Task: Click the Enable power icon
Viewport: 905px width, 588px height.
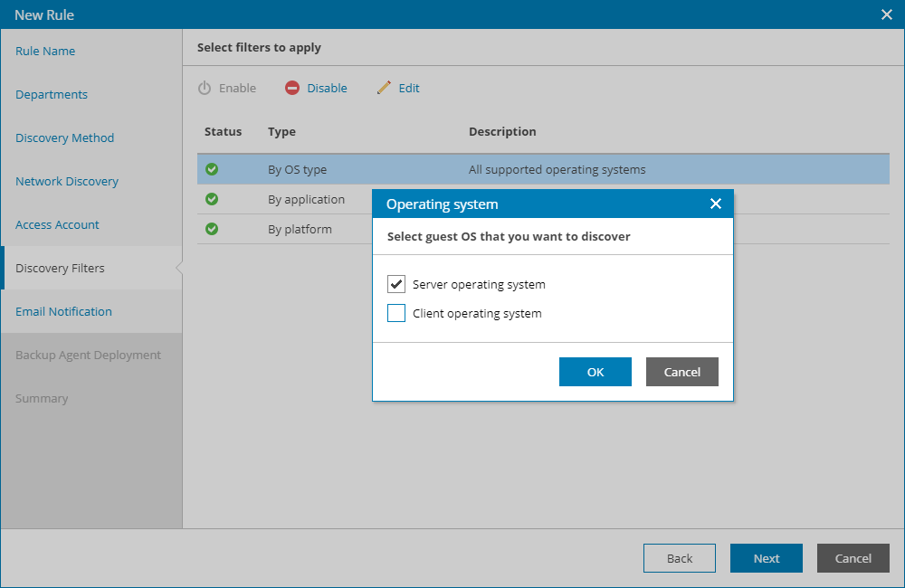Action: click(205, 88)
